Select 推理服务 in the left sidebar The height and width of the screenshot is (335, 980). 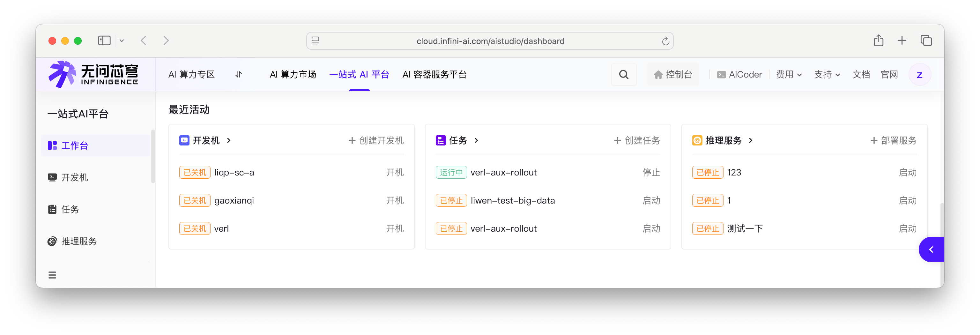tap(79, 241)
